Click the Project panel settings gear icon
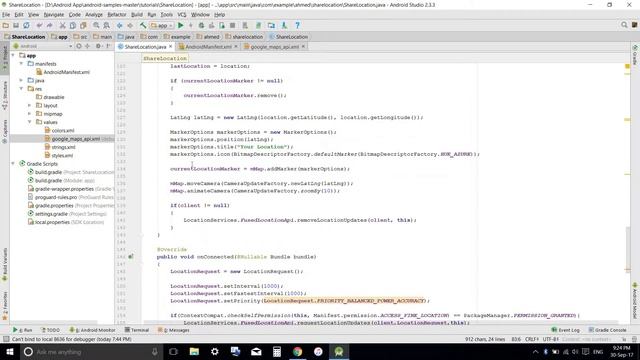Viewport: 640px width, 360px height. point(98,46)
